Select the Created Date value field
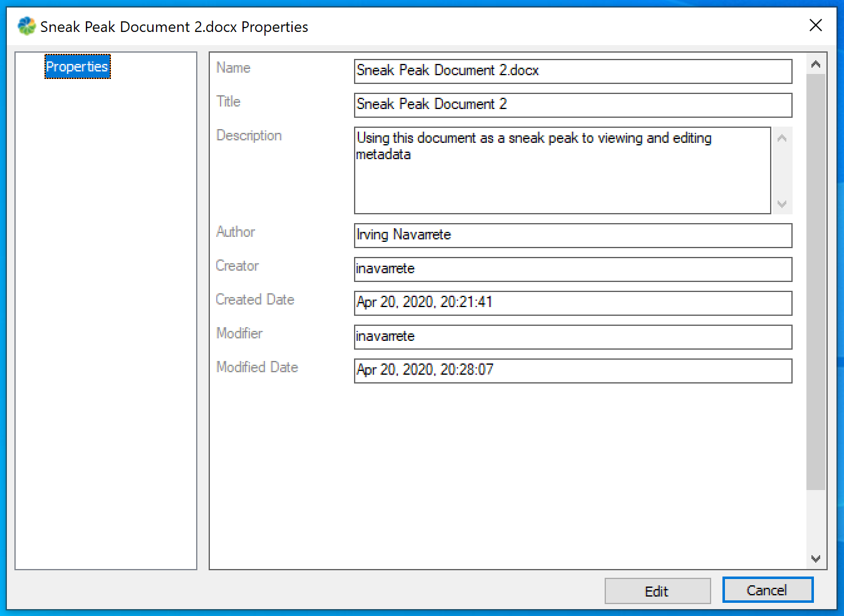844x616 pixels. [x=572, y=303]
